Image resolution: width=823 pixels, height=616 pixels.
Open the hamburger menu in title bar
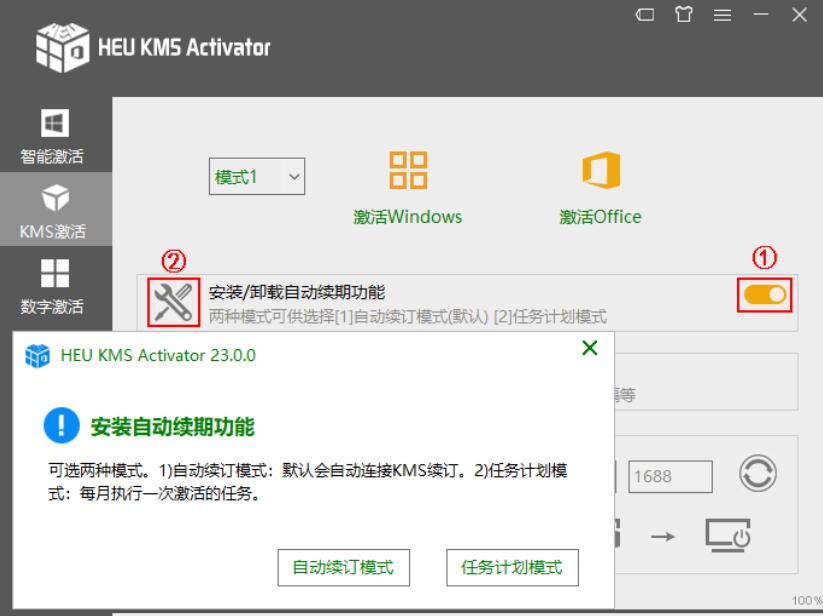722,15
